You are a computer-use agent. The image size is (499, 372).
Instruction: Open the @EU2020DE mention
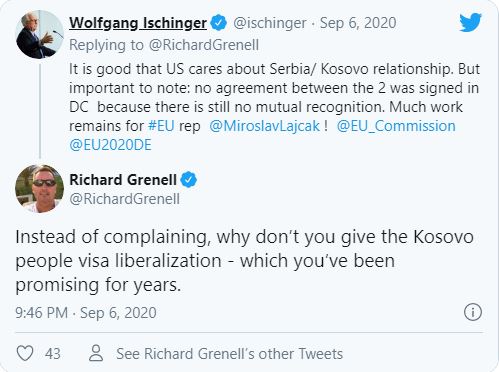tap(110, 145)
